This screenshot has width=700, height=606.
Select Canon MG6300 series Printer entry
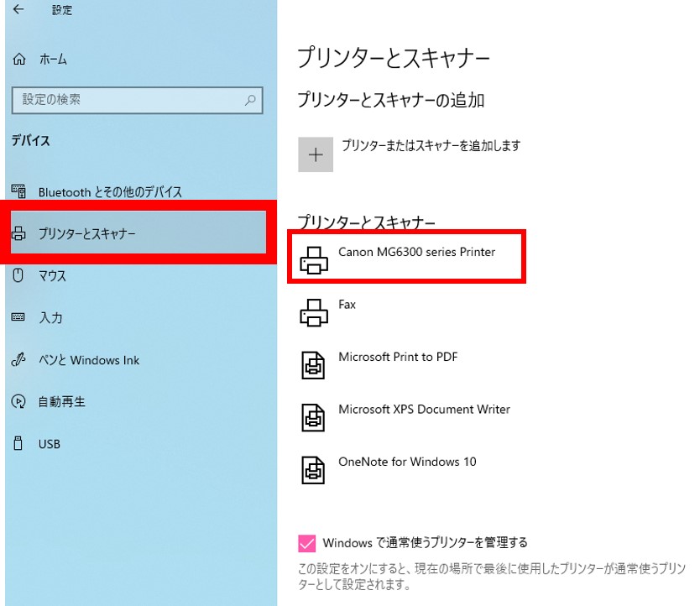[x=407, y=256]
